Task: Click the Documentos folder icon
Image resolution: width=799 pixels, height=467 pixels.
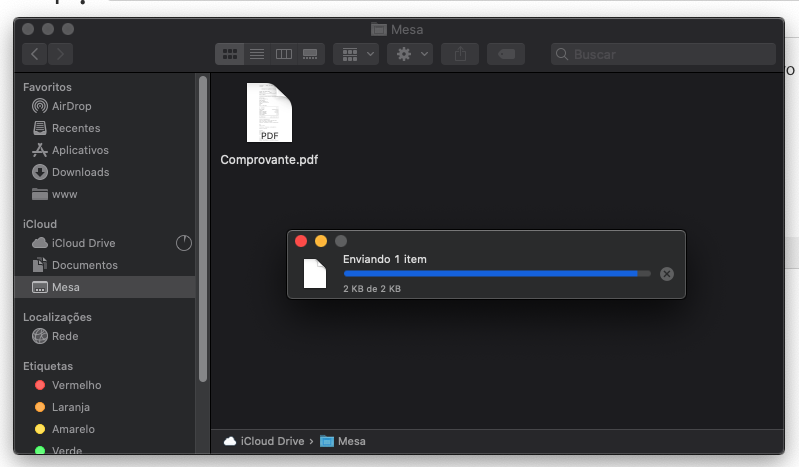Action: tap(40, 265)
